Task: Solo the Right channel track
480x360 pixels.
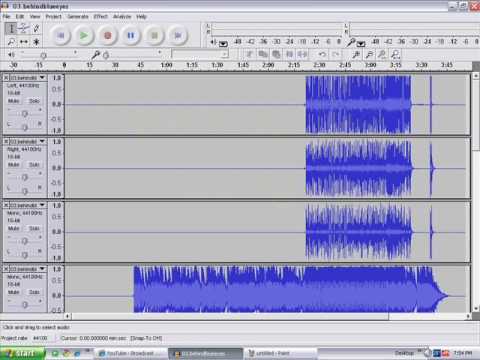Action: [x=34, y=165]
